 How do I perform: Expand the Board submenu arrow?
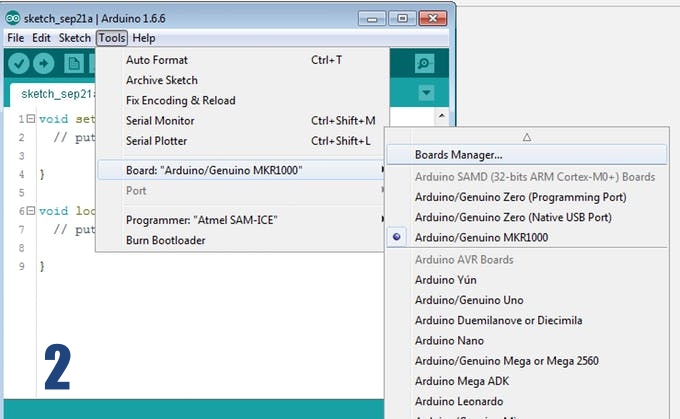(x=382, y=170)
